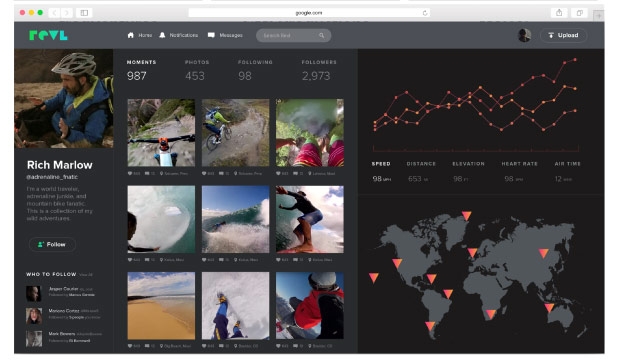Select the Elevation stat
Image resolution: width=620 pixels, height=364 pixels.
click(x=469, y=172)
